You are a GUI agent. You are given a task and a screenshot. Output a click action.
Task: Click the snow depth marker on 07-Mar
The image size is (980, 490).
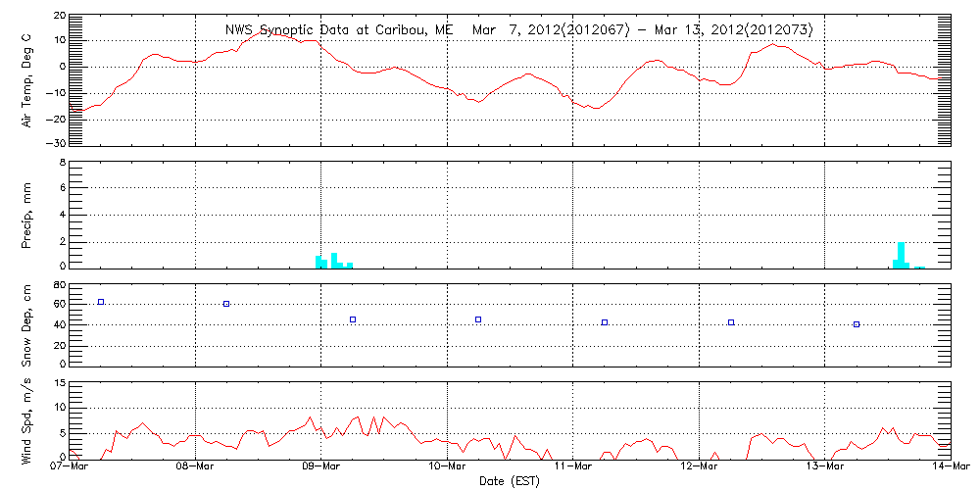pos(101,302)
